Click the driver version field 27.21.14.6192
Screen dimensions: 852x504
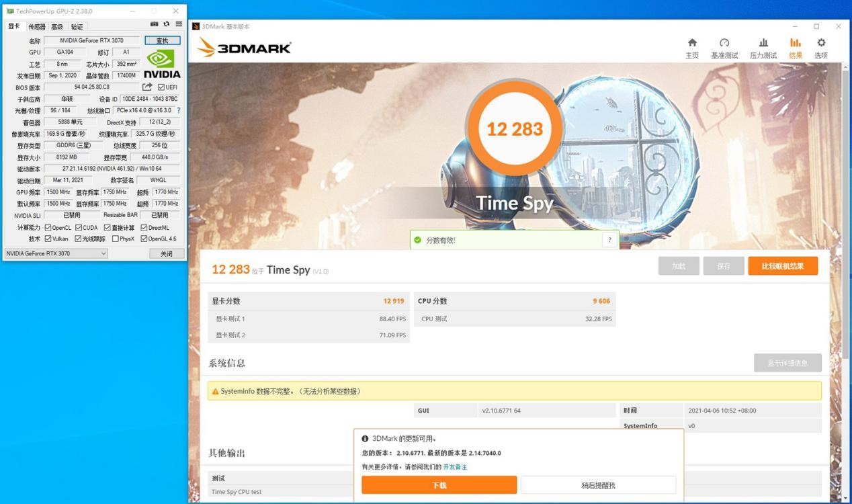pos(112,169)
